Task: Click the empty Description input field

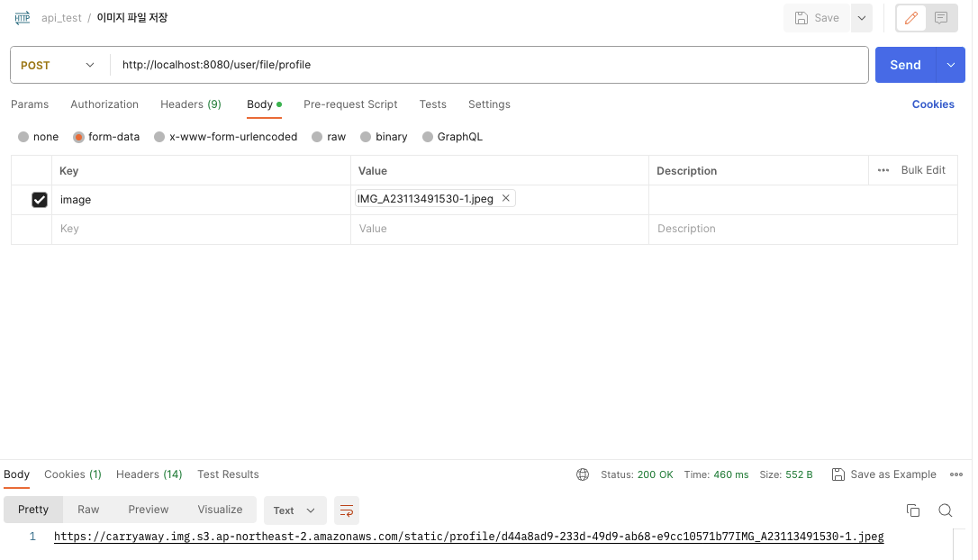Action: (802, 229)
